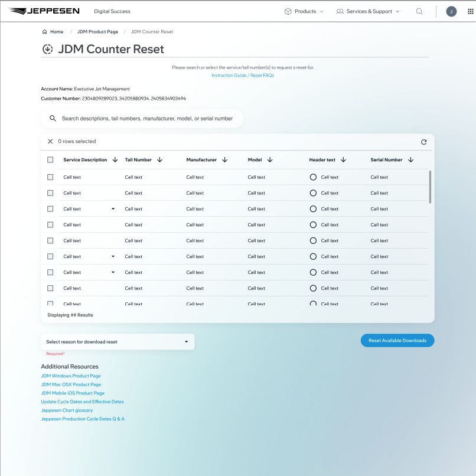Open Instruction Guide / Reset FAQs link
The height and width of the screenshot is (476, 476).
click(243, 75)
